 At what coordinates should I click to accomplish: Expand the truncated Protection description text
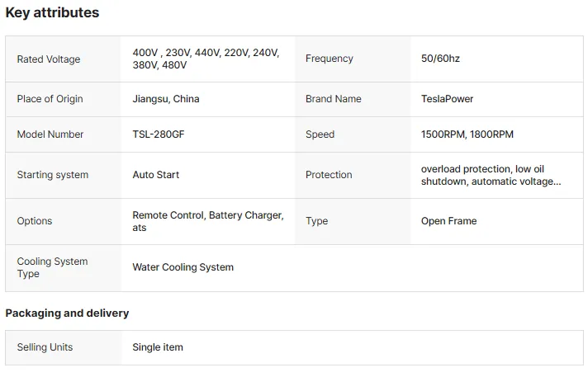(x=491, y=175)
